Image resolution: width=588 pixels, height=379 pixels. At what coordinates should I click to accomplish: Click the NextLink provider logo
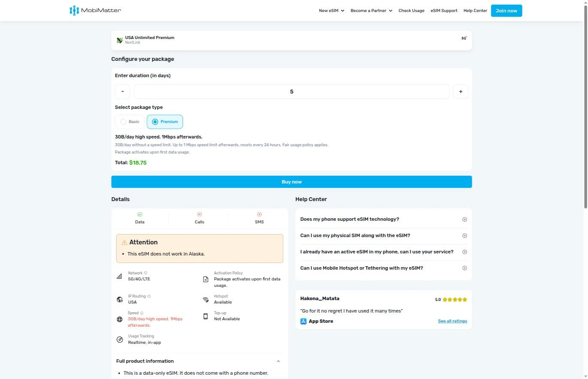(x=120, y=40)
